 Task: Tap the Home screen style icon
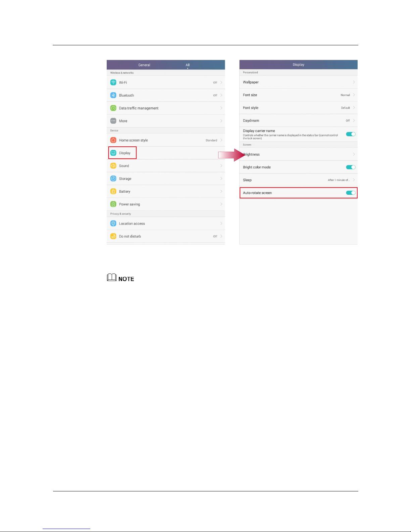[113, 140]
